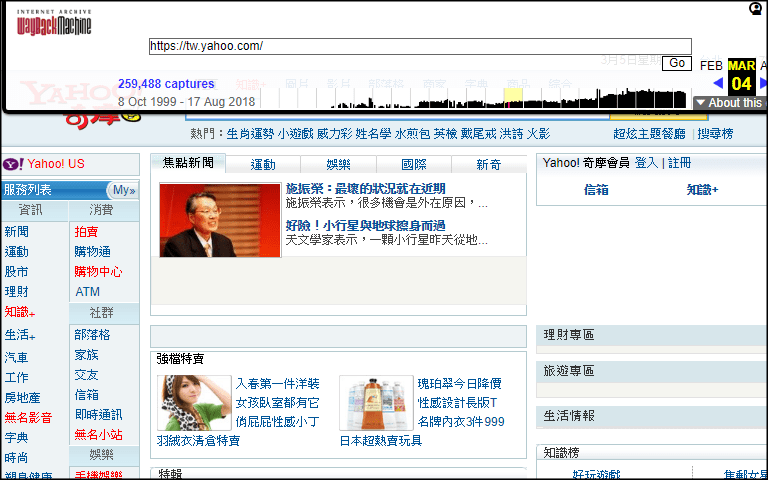Open sale link 名牌內衣3件999
Image resolution: width=768 pixels, height=480 pixels.
(x=461, y=422)
